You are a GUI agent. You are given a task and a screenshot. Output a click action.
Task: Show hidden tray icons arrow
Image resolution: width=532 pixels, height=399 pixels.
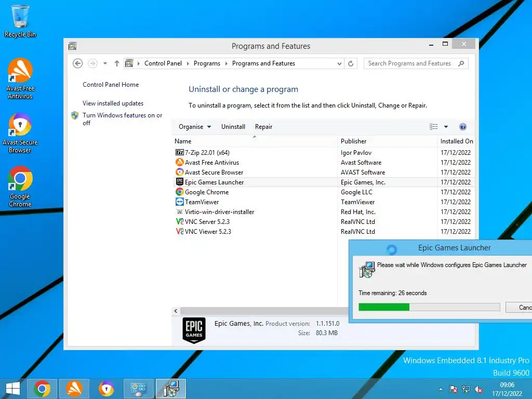441,389
